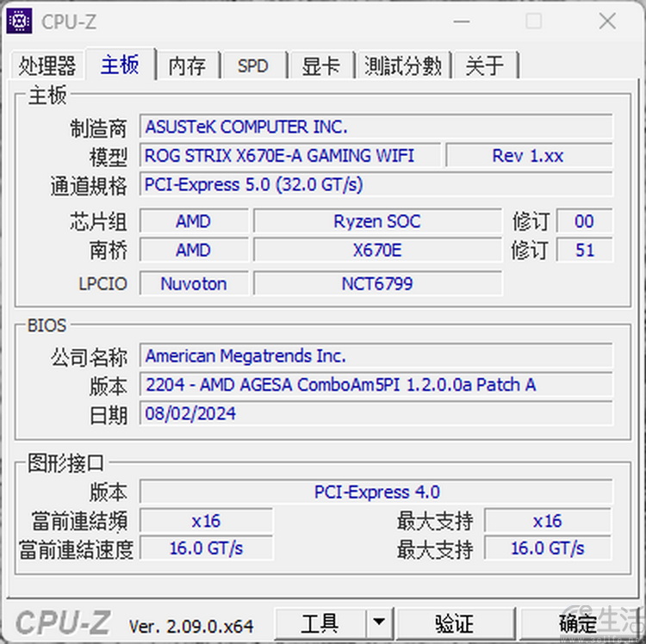Click bus spec PCI-Express 5.0 (32.0 GT/s)
Image resolution: width=646 pixels, height=644 pixels.
[376, 184]
